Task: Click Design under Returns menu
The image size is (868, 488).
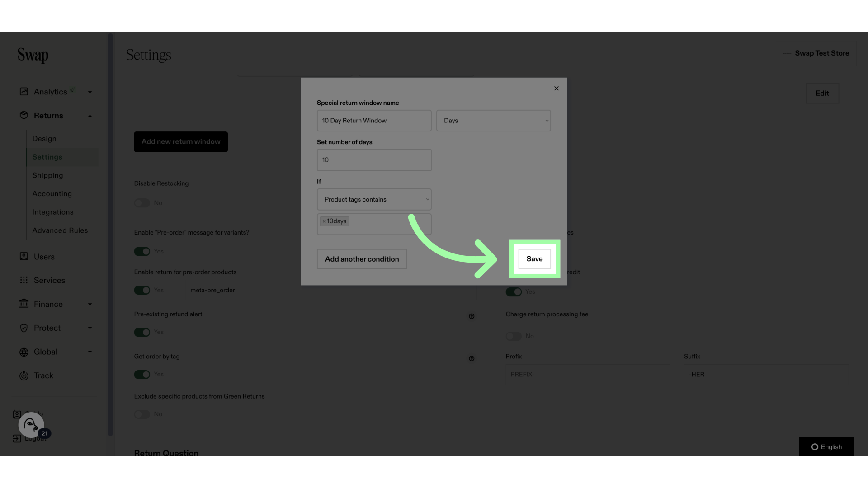Action: click(45, 139)
